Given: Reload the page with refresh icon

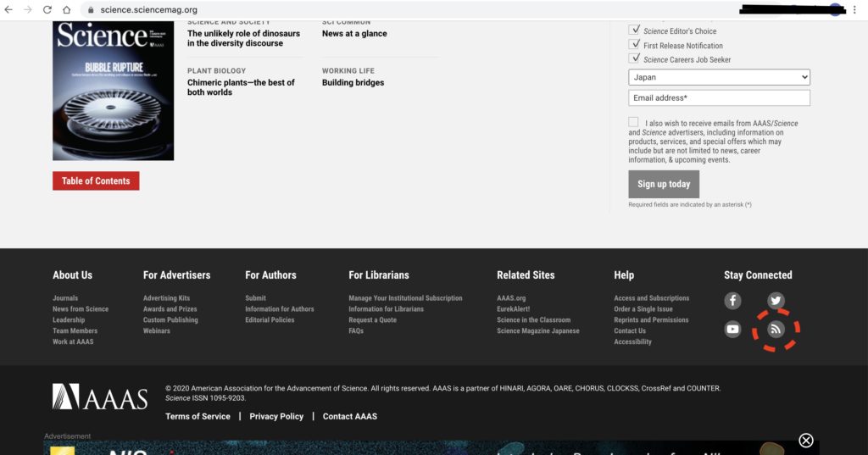Looking at the screenshot, I should (x=47, y=10).
